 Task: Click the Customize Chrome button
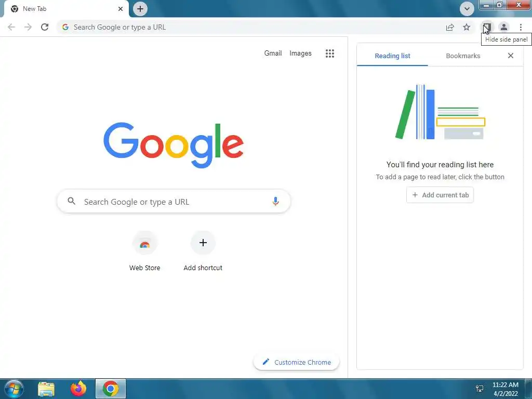(297, 362)
